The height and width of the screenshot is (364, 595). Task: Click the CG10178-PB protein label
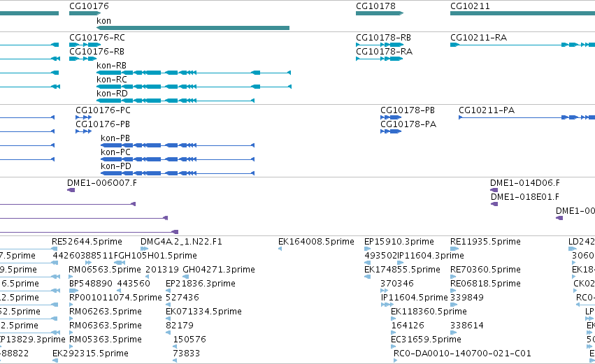coord(408,110)
